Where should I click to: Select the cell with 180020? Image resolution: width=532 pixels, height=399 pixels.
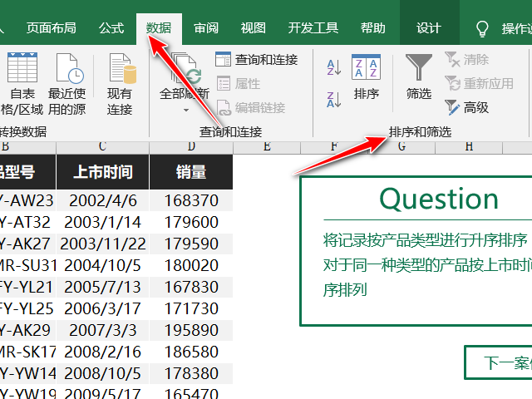tap(191, 266)
